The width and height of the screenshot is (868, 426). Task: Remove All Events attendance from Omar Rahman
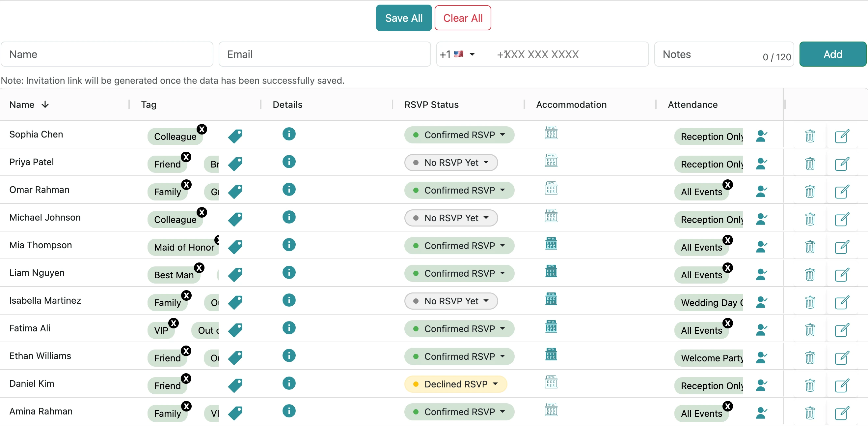(728, 185)
